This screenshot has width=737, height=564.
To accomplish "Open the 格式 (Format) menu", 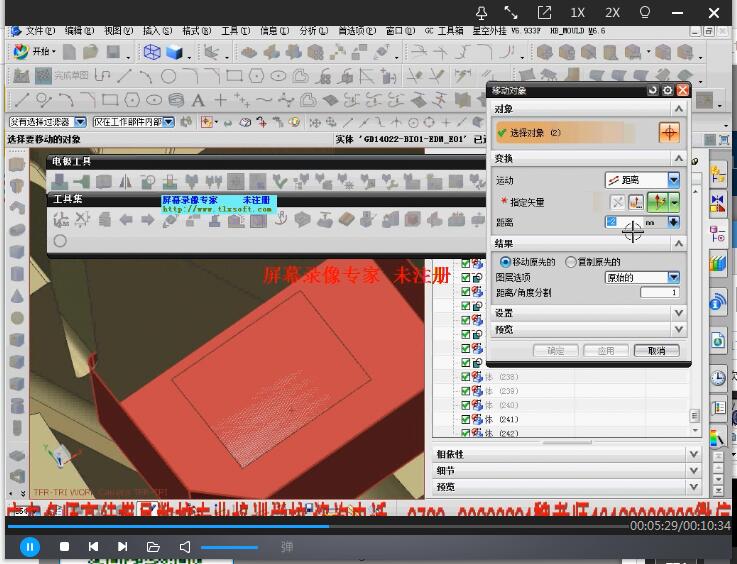I will (x=196, y=31).
